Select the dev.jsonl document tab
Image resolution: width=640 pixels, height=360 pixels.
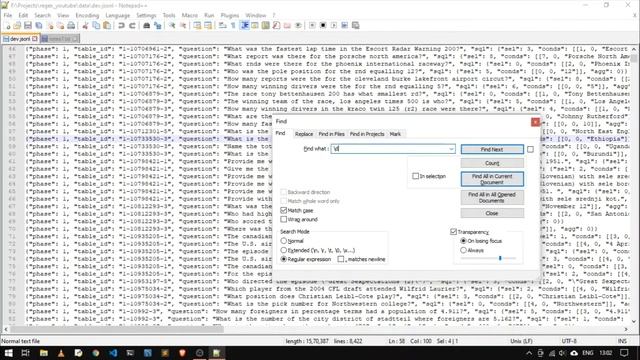pyautogui.click(x=20, y=39)
